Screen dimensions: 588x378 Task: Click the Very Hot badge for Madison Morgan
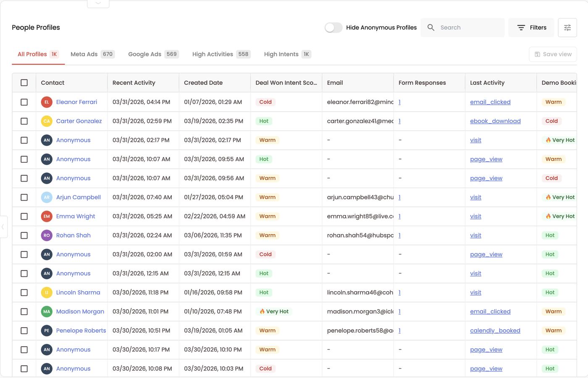coord(274,312)
